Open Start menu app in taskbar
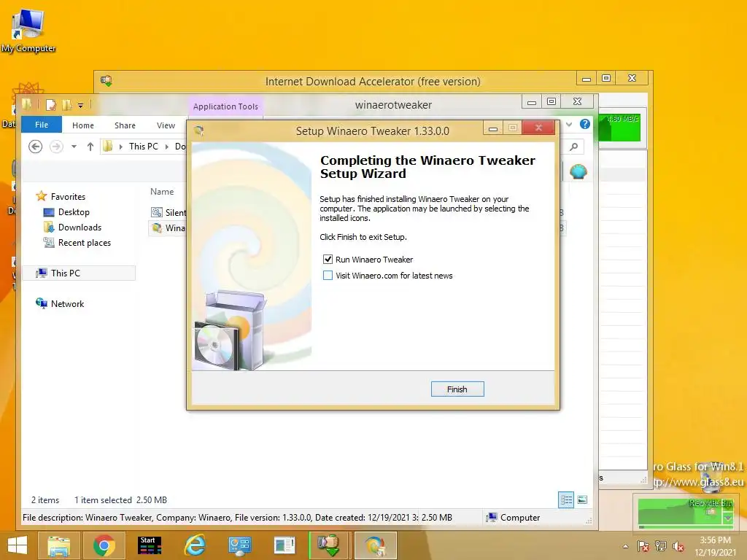Image resolution: width=747 pixels, height=560 pixels. click(149, 545)
